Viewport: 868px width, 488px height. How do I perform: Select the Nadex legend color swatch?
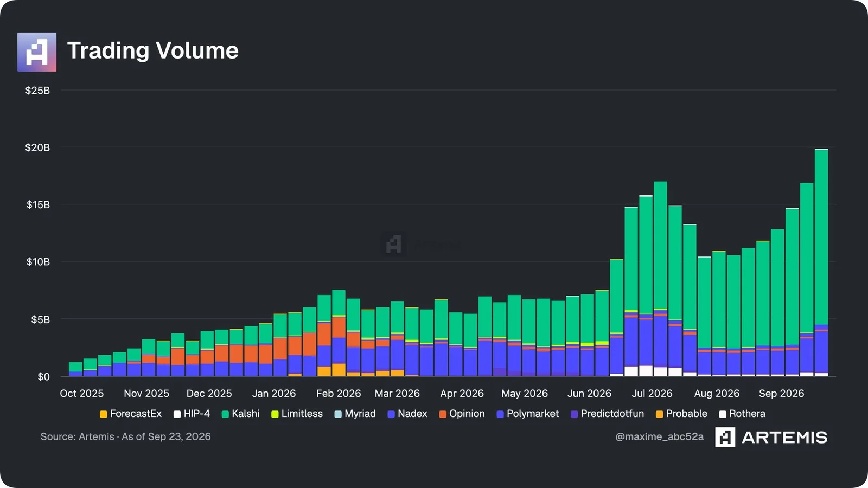(x=391, y=414)
